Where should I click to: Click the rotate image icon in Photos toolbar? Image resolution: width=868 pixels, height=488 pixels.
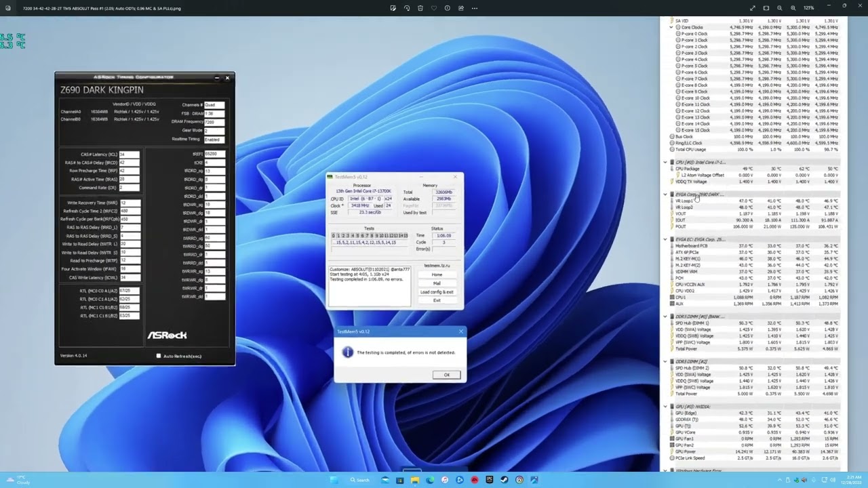coord(407,8)
